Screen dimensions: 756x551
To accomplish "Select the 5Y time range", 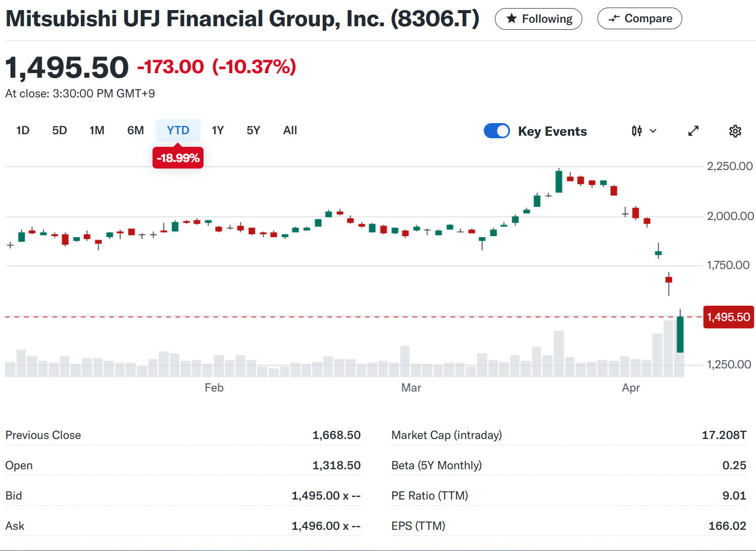I will pyautogui.click(x=254, y=130).
